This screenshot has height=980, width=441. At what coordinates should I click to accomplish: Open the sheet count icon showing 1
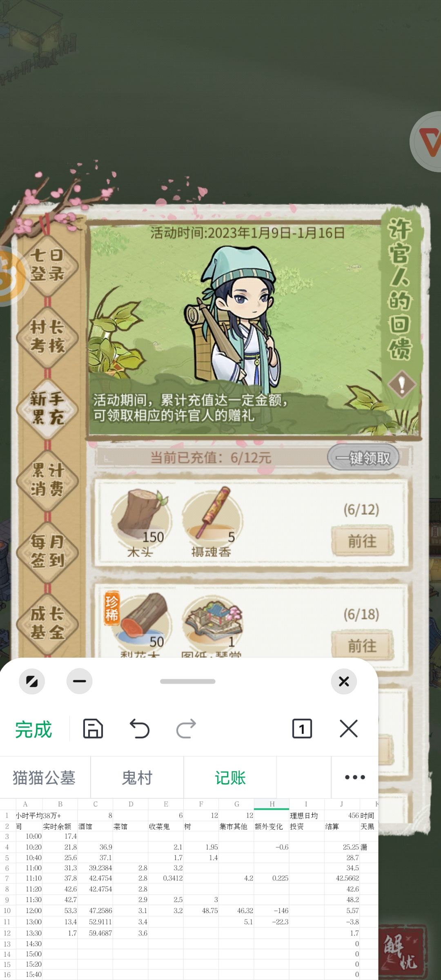pyautogui.click(x=302, y=728)
